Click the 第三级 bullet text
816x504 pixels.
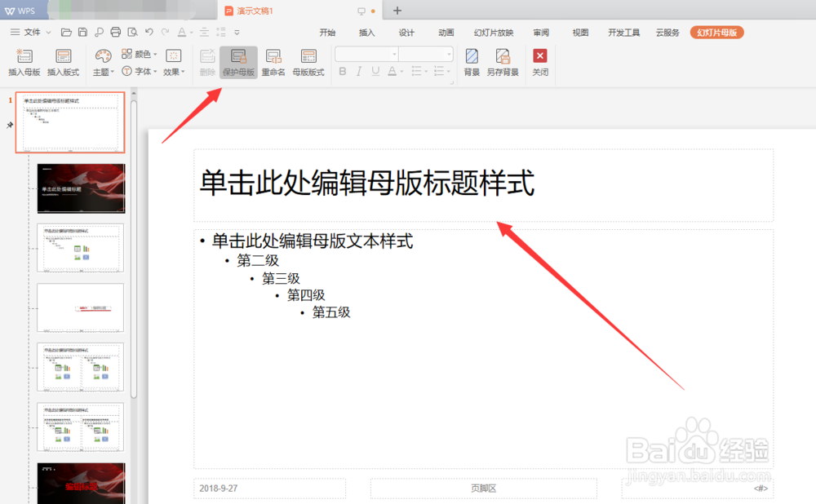(281, 278)
